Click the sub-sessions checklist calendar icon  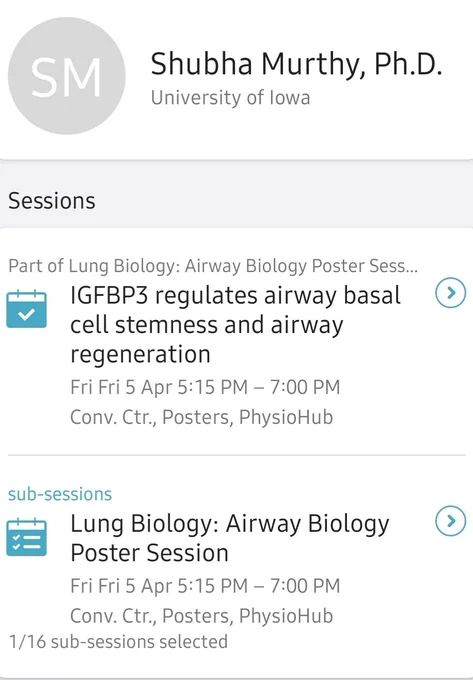[26, 537]
